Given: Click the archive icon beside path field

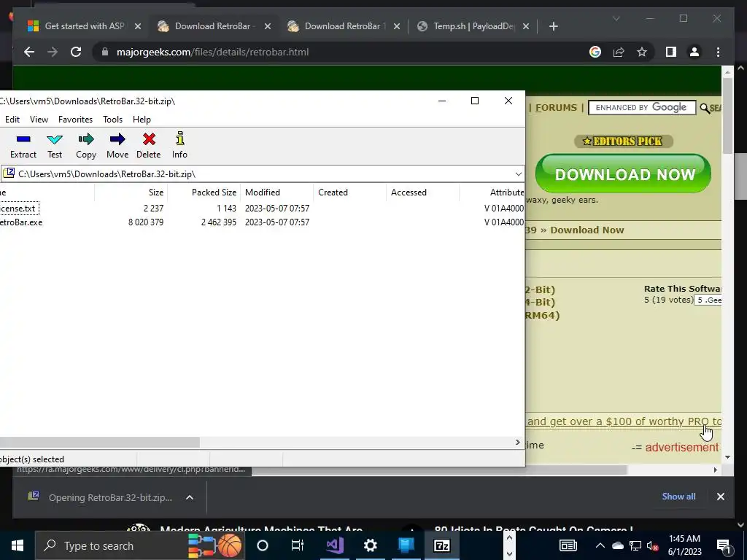Looking at the screenshot, I should pyautogui.click(x=9, y=174).
